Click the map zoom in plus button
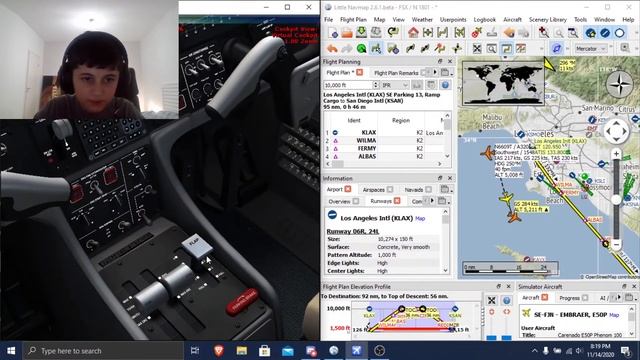The height and width of the screenshot is (360, 640). tap(616, 154)
